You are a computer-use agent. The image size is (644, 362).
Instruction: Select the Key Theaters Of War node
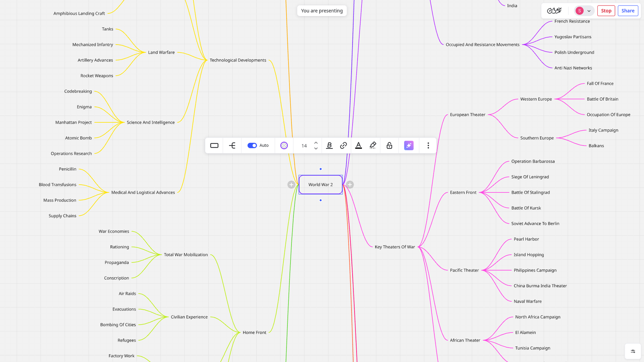click(x=395, y=247)
